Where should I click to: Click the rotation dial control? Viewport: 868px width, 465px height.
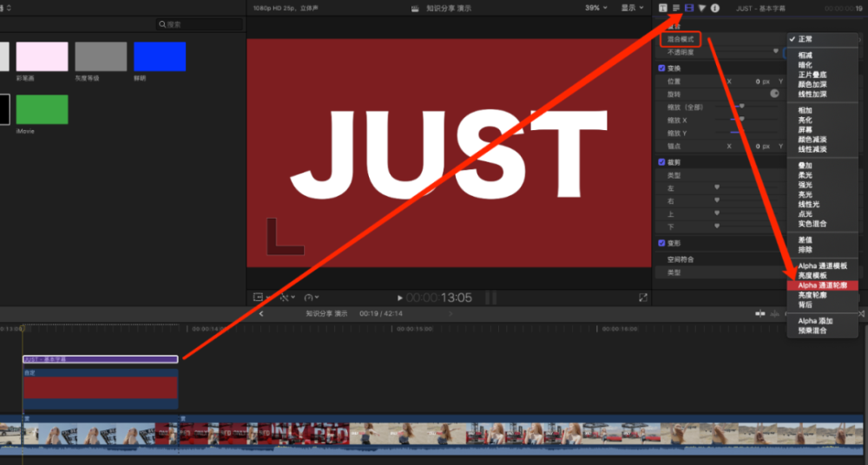[x=774, y=94]
